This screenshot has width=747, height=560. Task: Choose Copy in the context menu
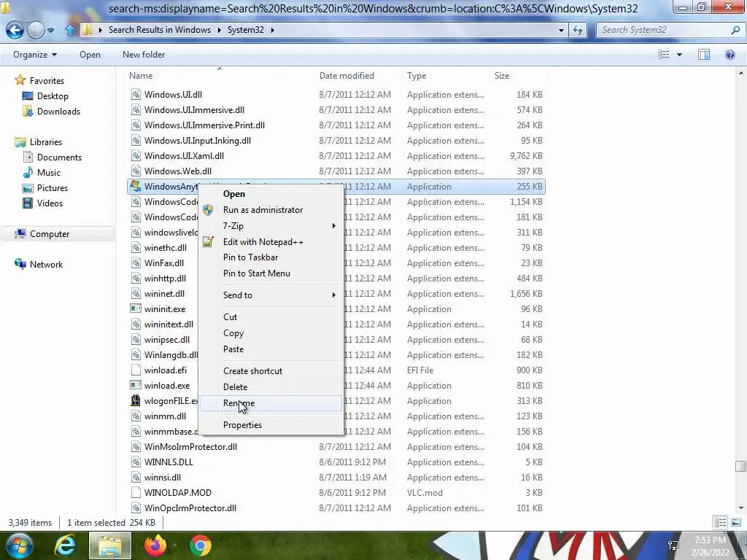tap(271, 333)
